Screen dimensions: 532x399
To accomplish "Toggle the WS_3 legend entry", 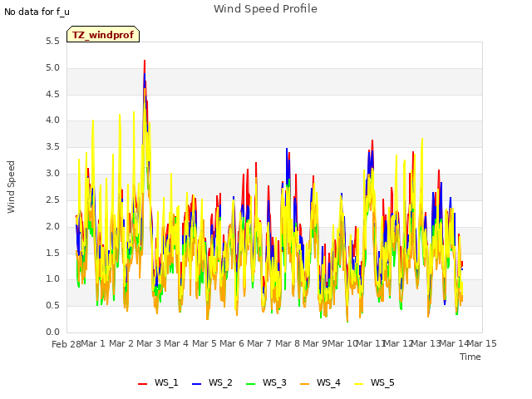I will tap(266, 382).
